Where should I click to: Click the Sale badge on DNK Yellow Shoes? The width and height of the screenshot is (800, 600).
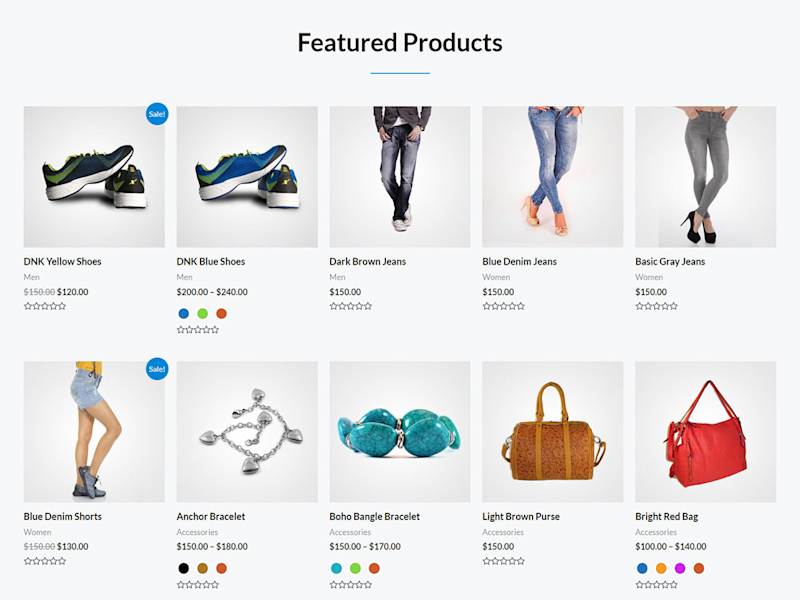click(157, 114)
